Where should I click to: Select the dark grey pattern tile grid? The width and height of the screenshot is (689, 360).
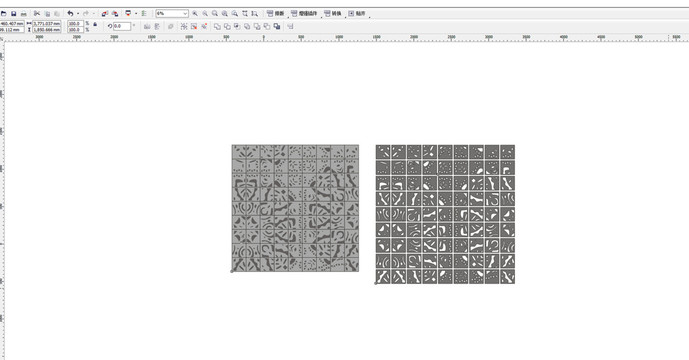coord(445,214)
